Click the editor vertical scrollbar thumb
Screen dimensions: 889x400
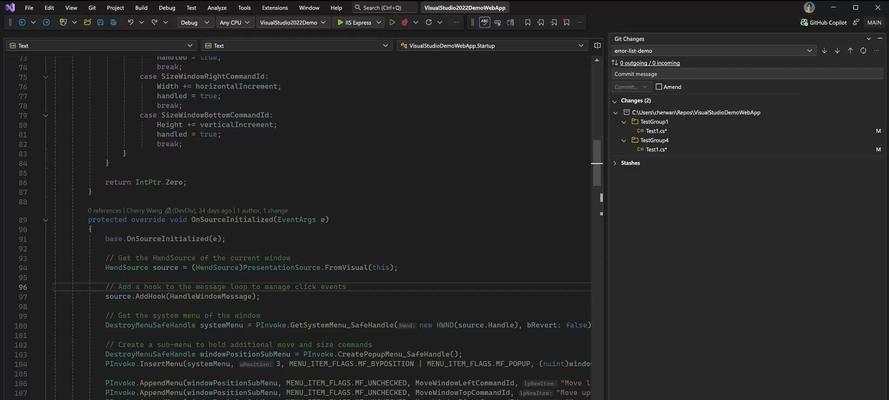596,162
